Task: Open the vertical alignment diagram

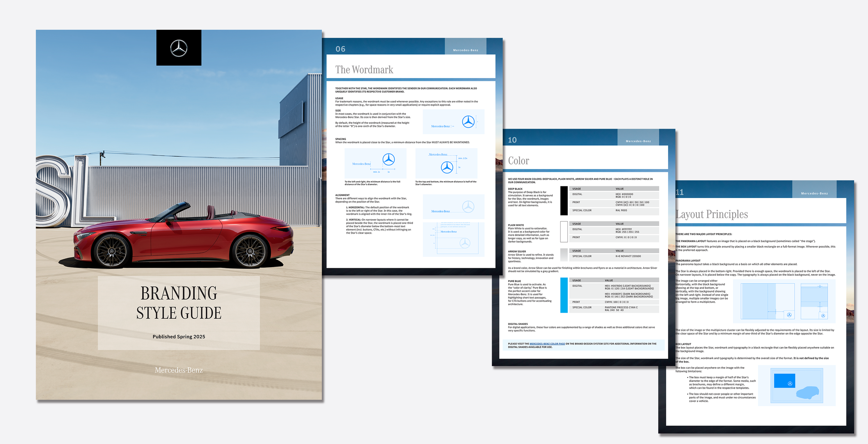Action: pos(453,239)
